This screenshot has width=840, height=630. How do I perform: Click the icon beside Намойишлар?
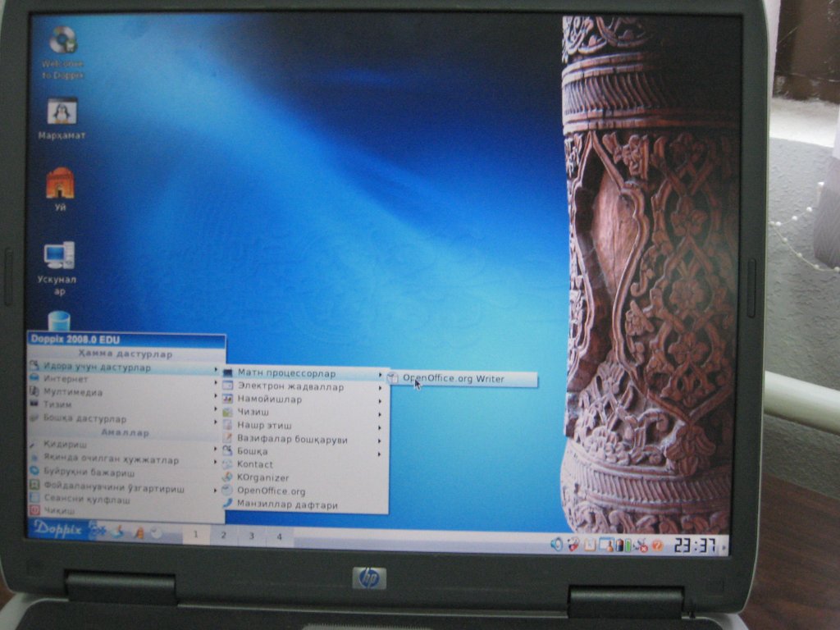point(228,399)
